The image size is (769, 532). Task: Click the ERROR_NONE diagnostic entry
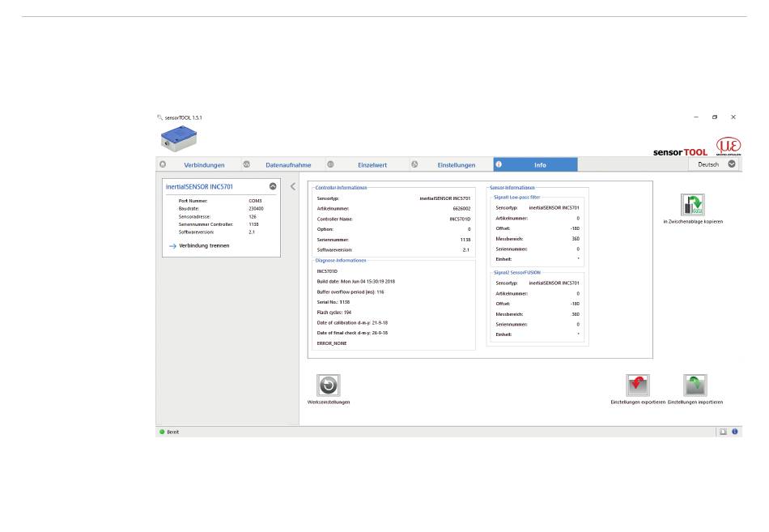pos(332,343)
